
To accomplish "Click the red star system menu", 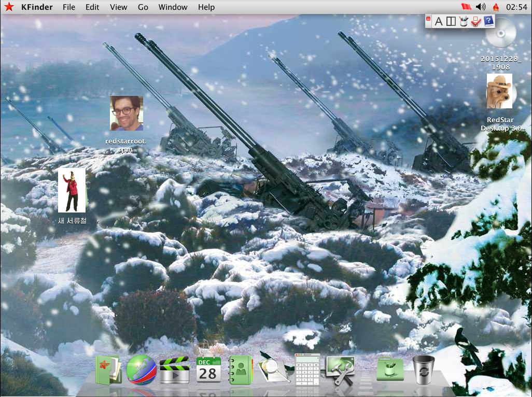I will [9, 7].
